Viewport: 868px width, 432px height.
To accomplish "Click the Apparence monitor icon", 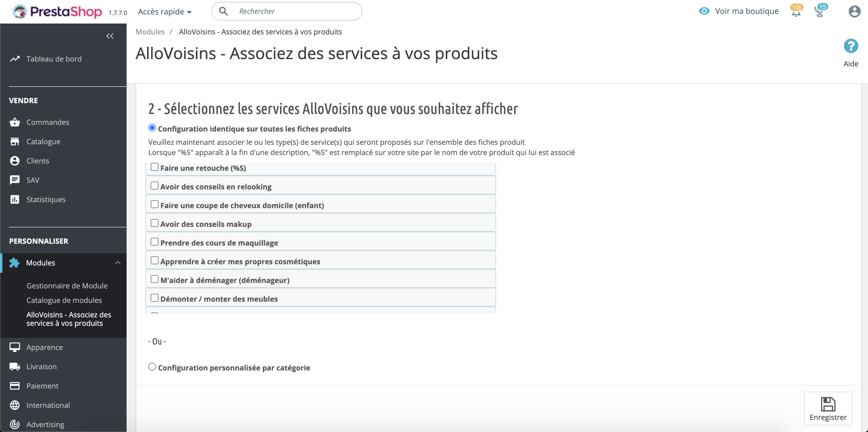I will point(15,347).
